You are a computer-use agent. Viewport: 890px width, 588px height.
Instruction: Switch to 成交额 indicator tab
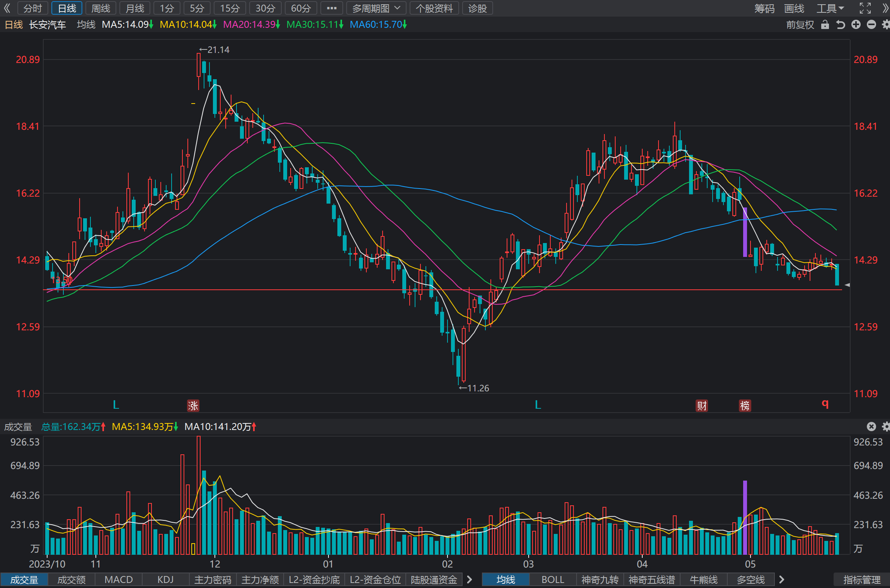click(x=71, y=580)
